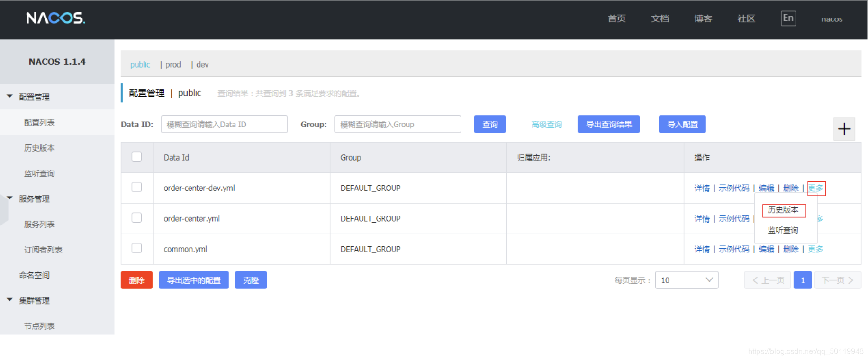Open 更多 menu for common.yml

816,249
